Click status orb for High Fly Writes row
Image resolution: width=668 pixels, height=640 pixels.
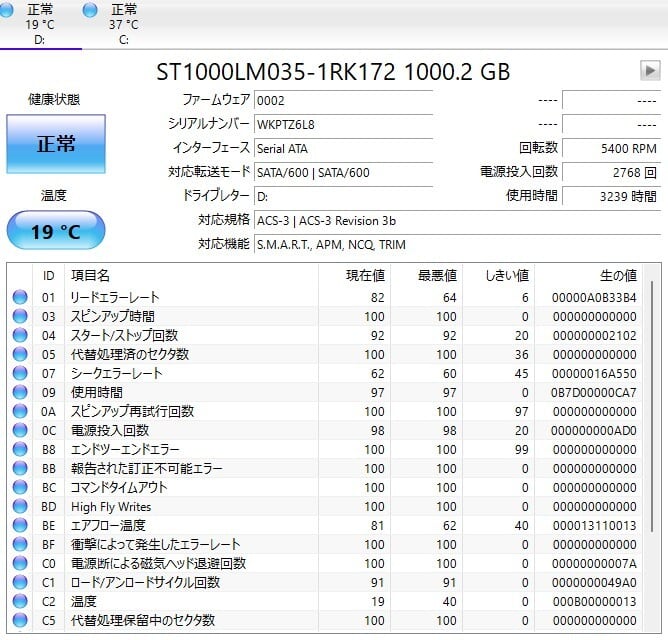pyautogui.click(x=20, y=506)
